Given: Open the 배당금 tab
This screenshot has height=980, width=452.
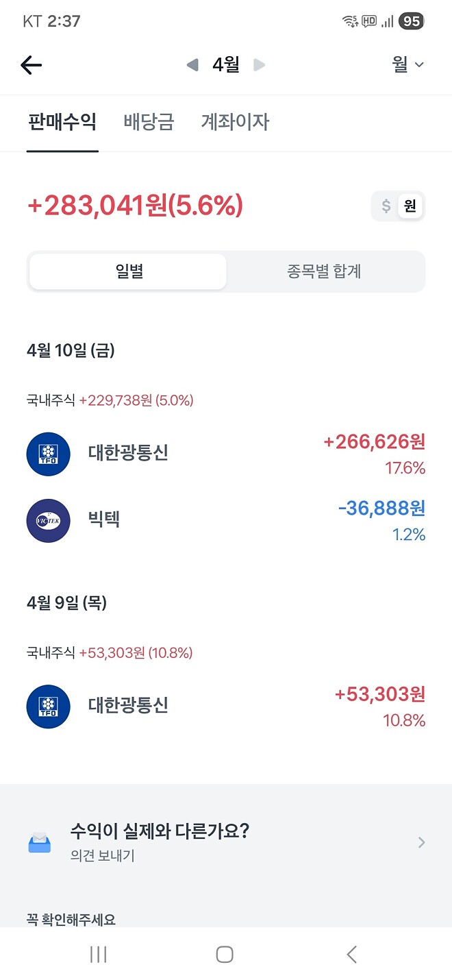Looking at the screenshot, I should click(147, 122).
